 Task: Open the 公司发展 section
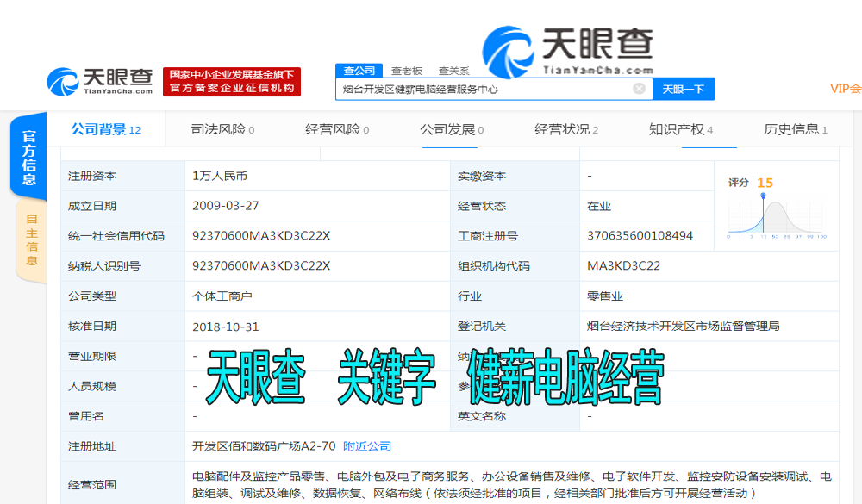point(448,128)
